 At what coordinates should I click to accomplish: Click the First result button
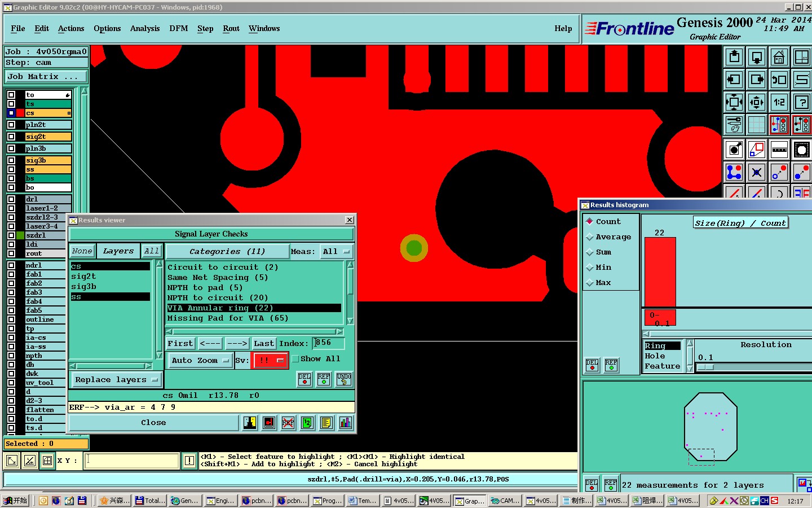coord(180,343)
